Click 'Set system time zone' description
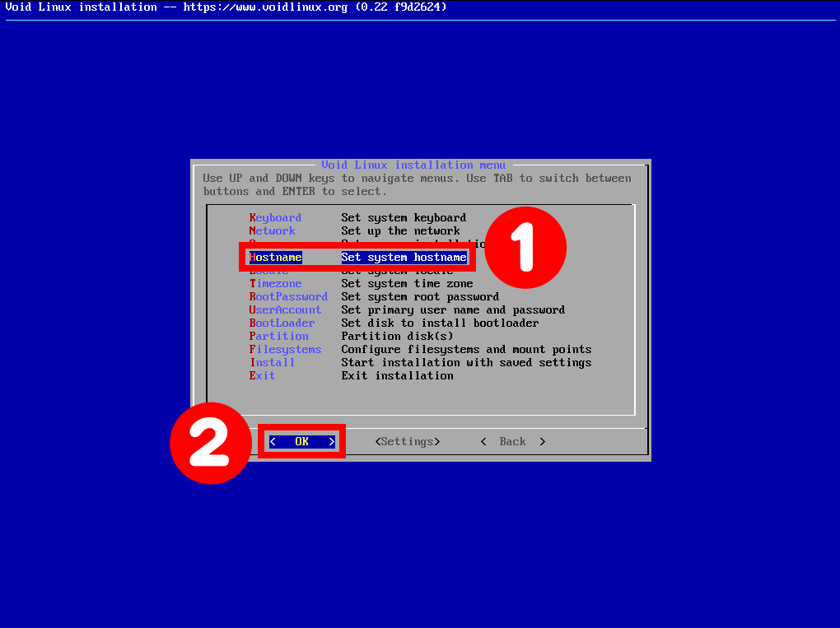The width and height of the screenshot is (840, 628). (x=407, y=284)
